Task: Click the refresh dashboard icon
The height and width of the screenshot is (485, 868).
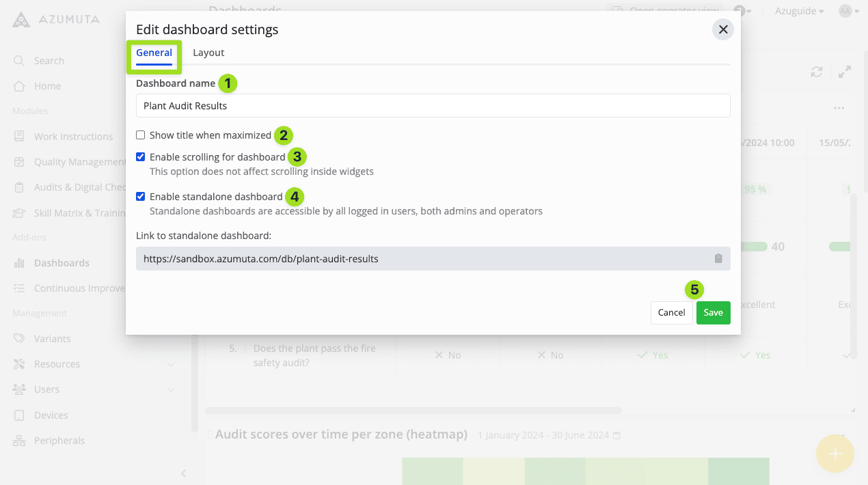Action: (x=816, y=72)
